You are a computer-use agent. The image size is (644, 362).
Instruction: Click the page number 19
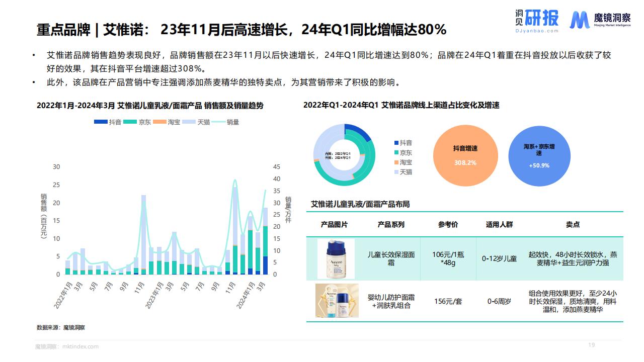(592, 345)
